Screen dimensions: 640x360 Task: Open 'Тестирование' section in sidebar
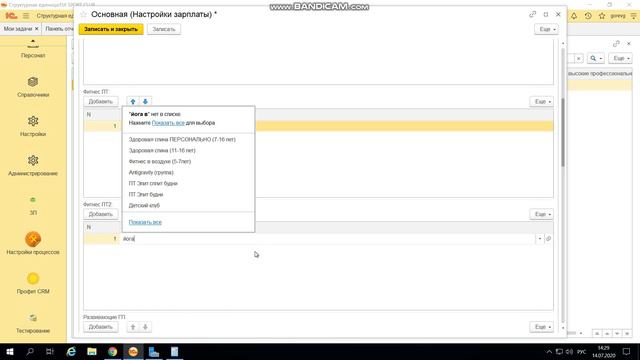33,323
